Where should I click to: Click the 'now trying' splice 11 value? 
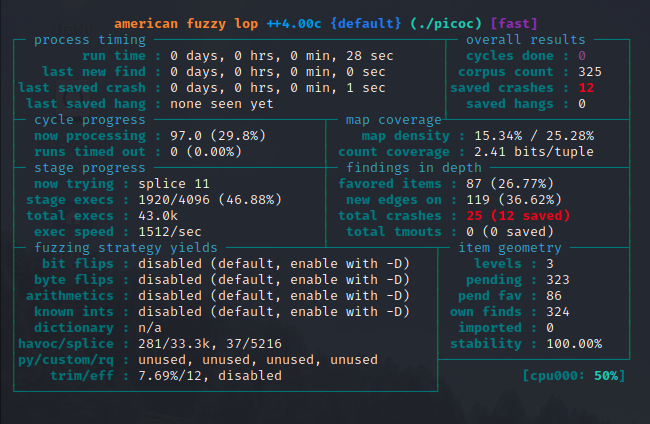pos(174,184)
